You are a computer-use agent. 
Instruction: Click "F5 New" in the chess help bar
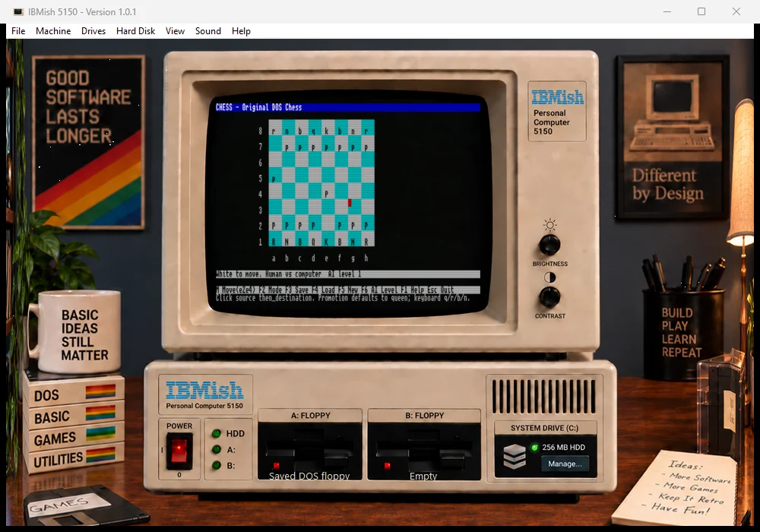pyautogui.click(x=347, y=290)
